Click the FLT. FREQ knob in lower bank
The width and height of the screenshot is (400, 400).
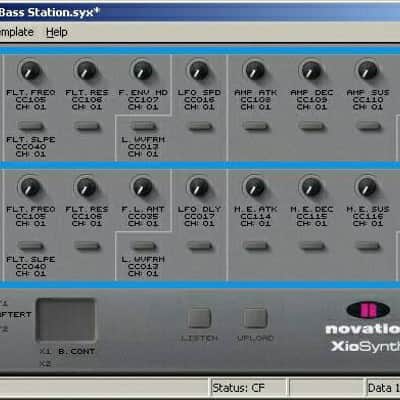pos(30,187)
